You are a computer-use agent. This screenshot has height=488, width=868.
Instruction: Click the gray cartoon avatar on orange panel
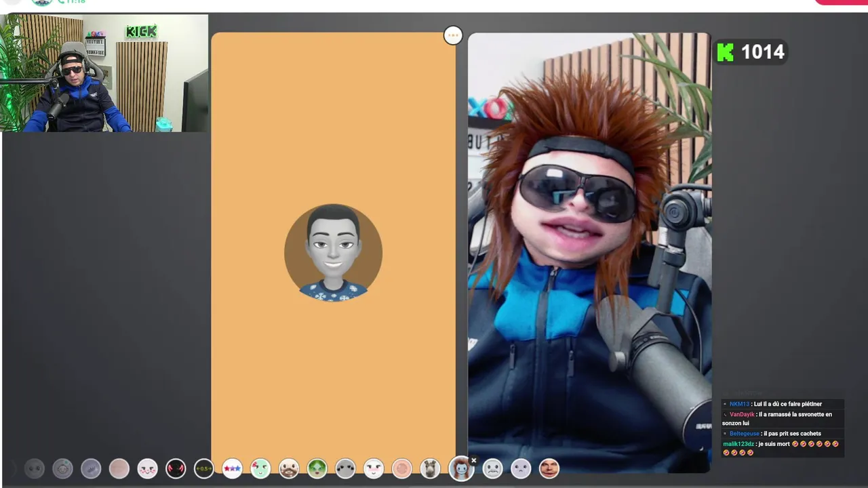coord(333,253)
